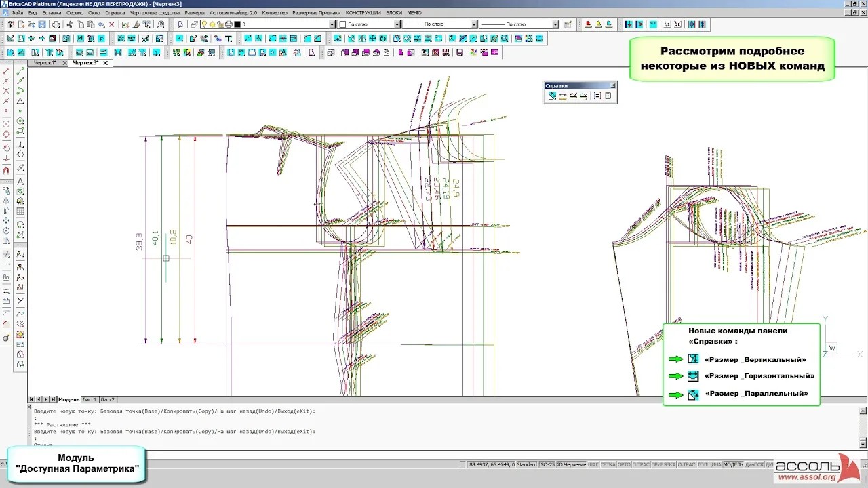Click the 2D Черчение workspace button in status bar
868x488 pixels.
[x=571, y=464]
